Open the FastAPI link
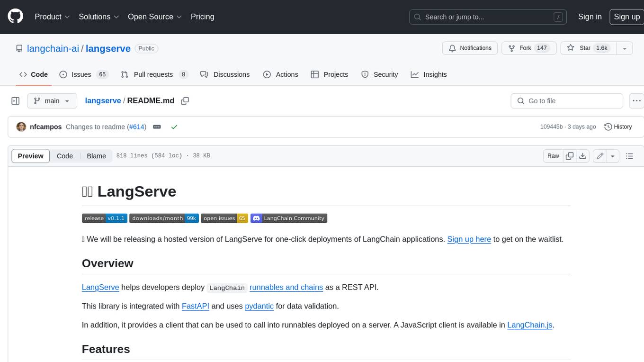 click(196, 306)
